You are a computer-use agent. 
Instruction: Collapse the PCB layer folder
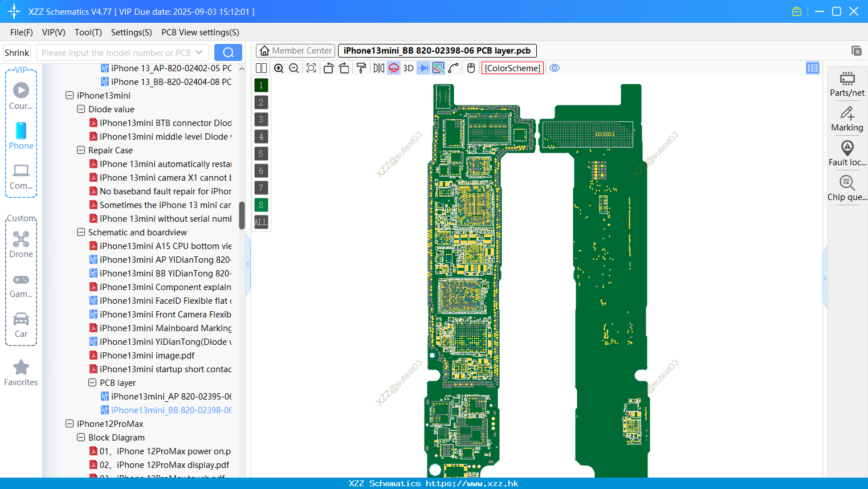tap(92, 383)
